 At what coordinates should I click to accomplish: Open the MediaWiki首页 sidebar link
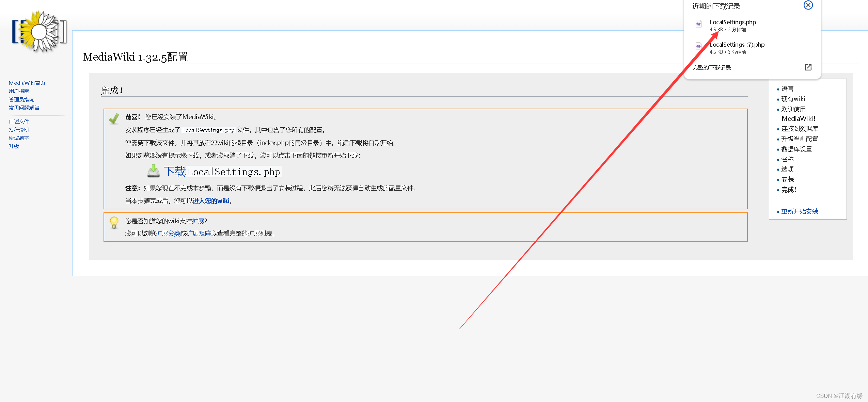[x=27, y=83]
